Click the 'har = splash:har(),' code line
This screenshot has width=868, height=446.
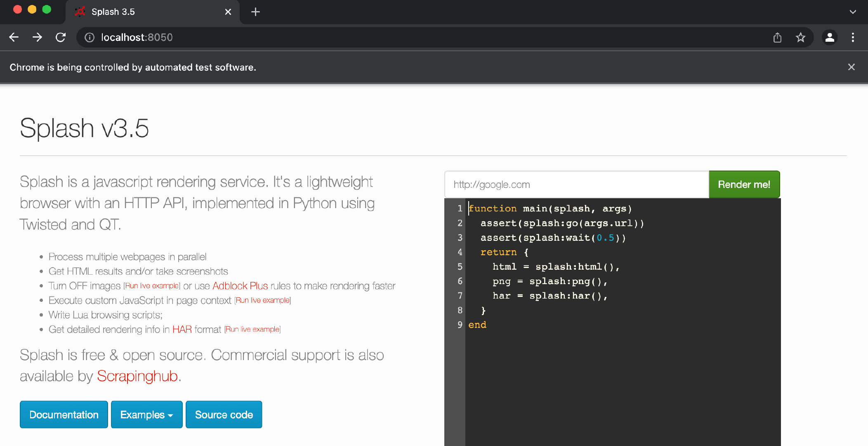click(550, 296)
